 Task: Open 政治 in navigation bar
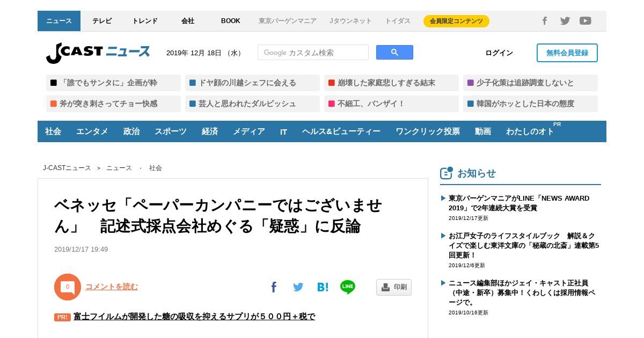[131, 131]
